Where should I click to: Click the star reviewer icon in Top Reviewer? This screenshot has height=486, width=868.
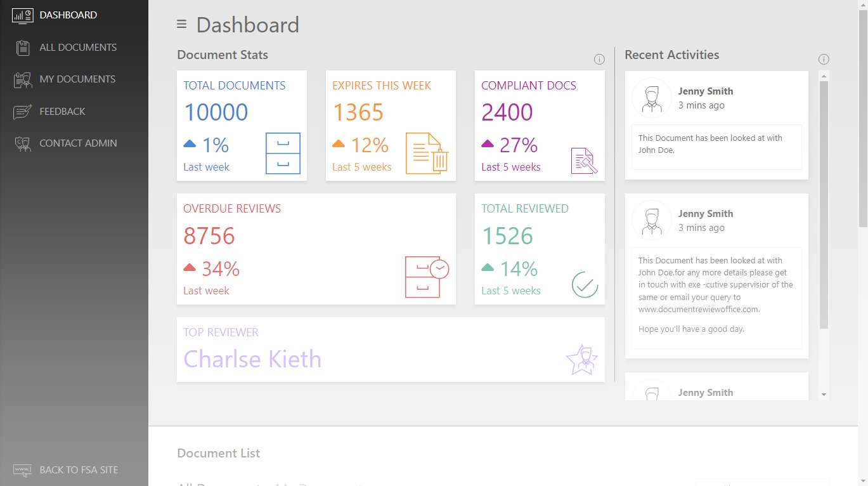click(x=581, y=360)
